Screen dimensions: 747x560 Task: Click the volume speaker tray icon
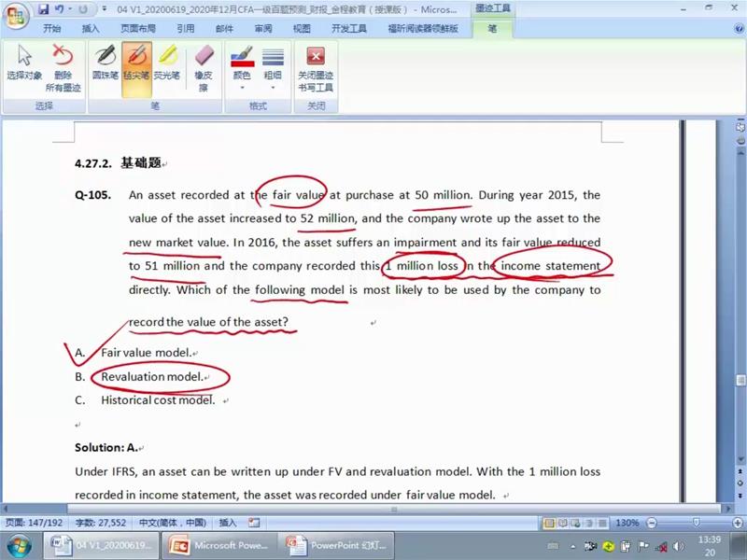tap(678, 547)
